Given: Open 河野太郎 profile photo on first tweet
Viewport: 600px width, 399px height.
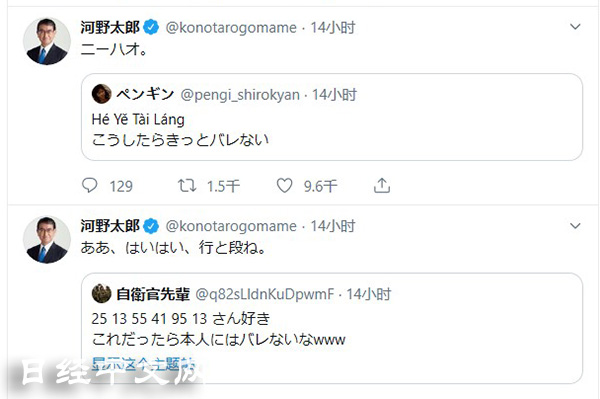Looking at the screenshot, I should coord(47,41).
